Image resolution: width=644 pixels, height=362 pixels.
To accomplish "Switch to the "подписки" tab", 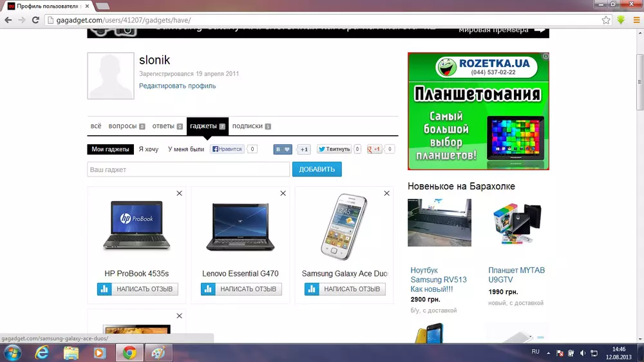I will point(247,126).
